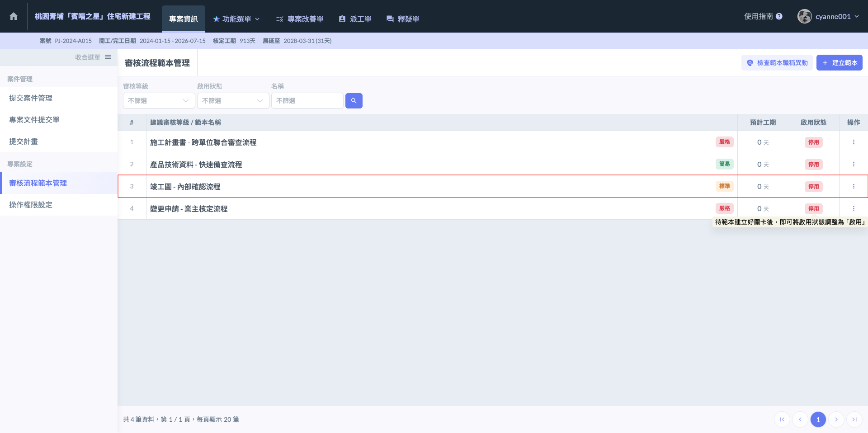Image resolution: width=868 pixels, height=433 pixels.
Task: Select 提交案件管理 in sidebar
Action: pyautogui.click(x=59, y=98)
